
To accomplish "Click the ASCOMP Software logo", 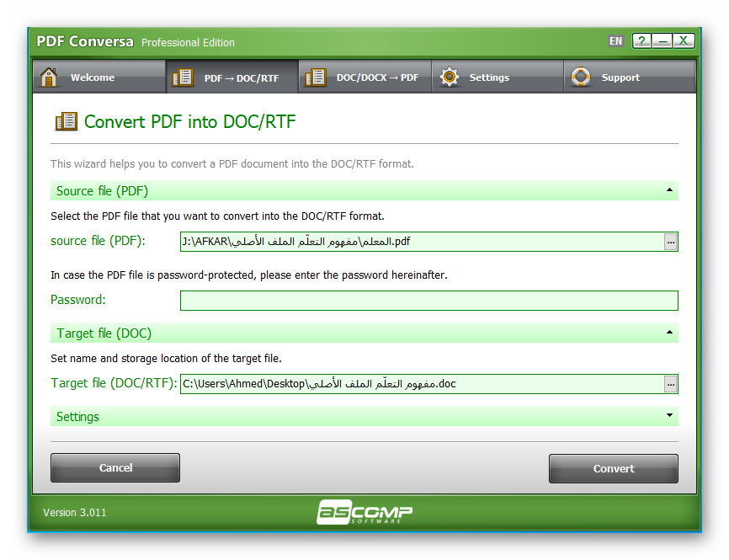I will click(364, 512).
